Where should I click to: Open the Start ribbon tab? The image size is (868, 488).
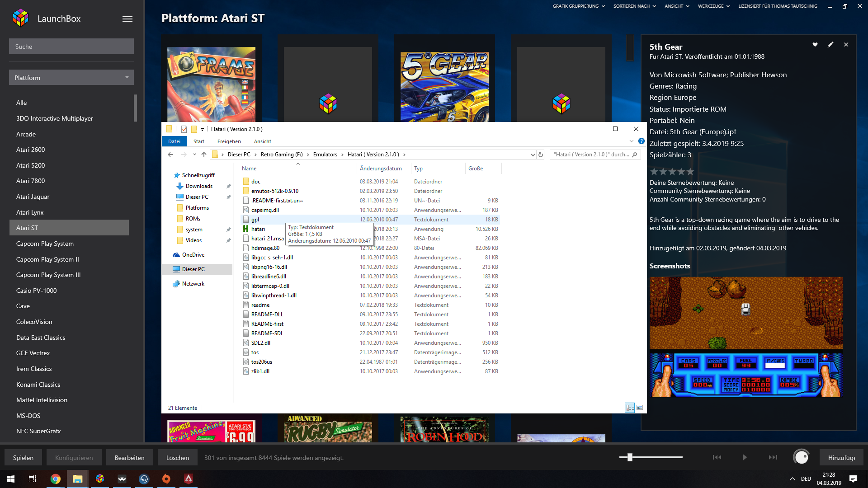click(x=199, y=141)
